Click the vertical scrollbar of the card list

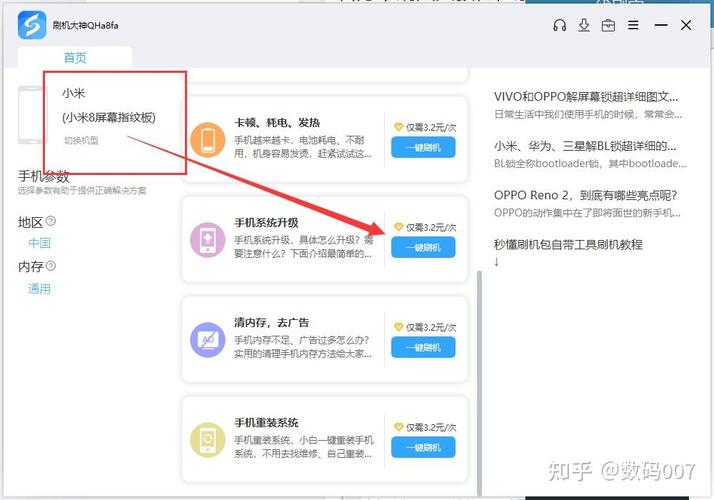(x=479, y=383)
